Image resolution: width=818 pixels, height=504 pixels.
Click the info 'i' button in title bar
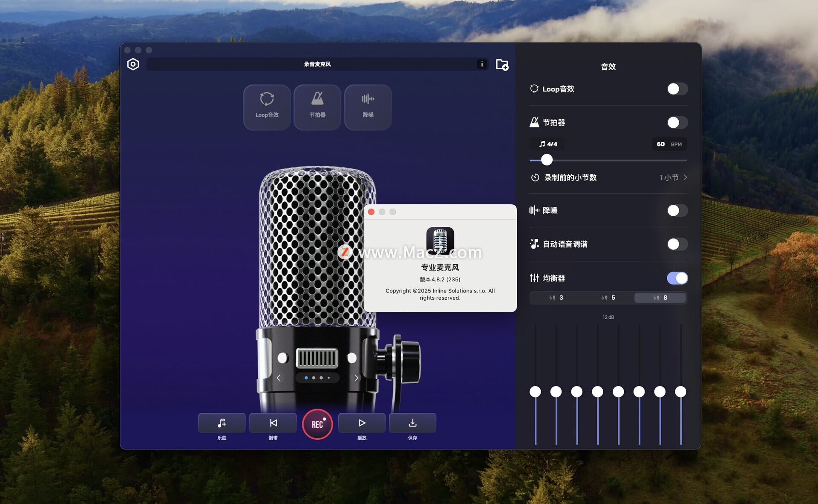(x=482, y=64)
